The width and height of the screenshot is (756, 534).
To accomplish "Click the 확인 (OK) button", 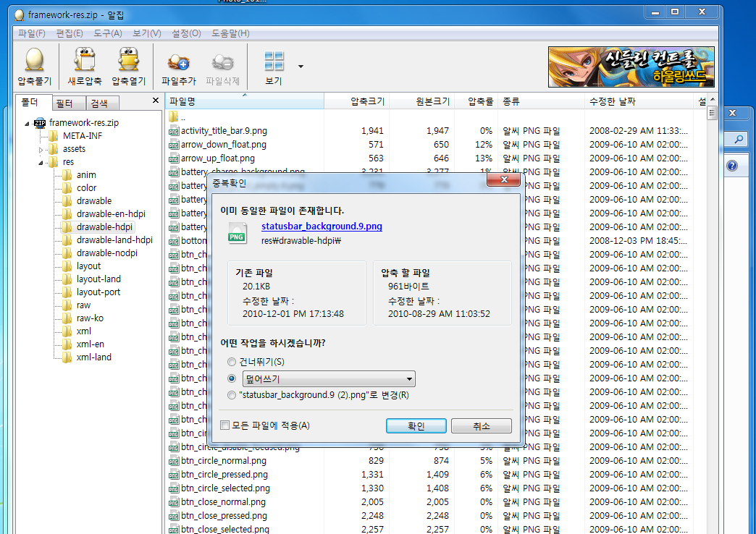I will pyautogui.click(x=416, y=426).
